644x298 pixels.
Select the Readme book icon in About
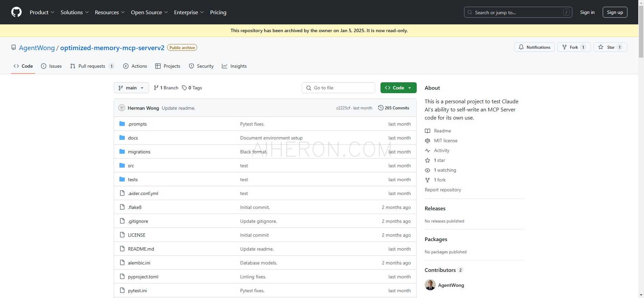click(428, 131)
